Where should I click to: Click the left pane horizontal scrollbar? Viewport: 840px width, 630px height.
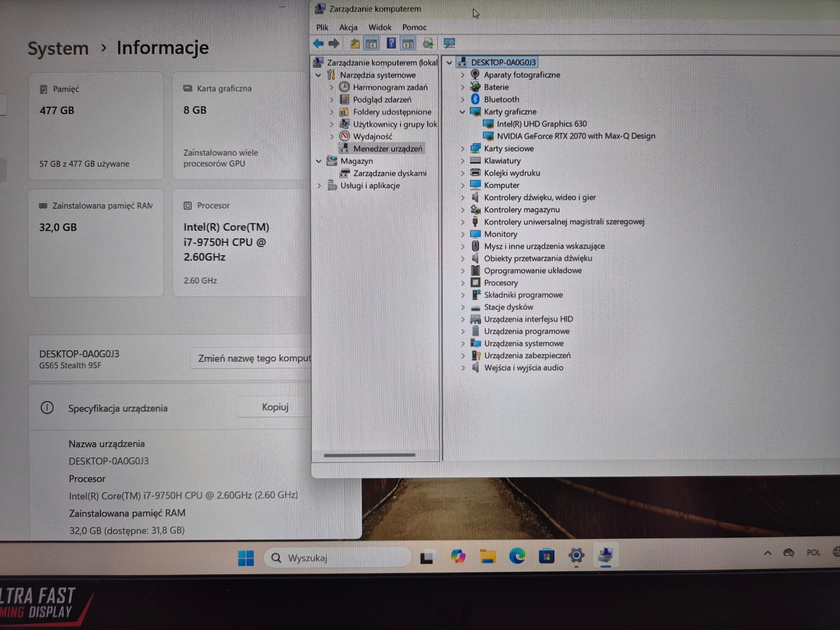pyautogui.click(x=370, y=455)
